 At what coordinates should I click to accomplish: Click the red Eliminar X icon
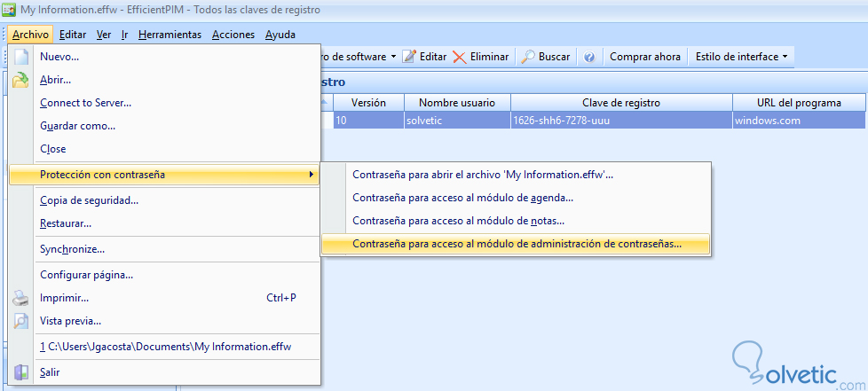459,57
